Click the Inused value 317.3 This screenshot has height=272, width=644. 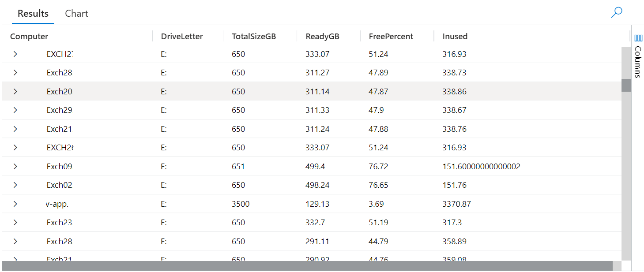coord(452,223)
